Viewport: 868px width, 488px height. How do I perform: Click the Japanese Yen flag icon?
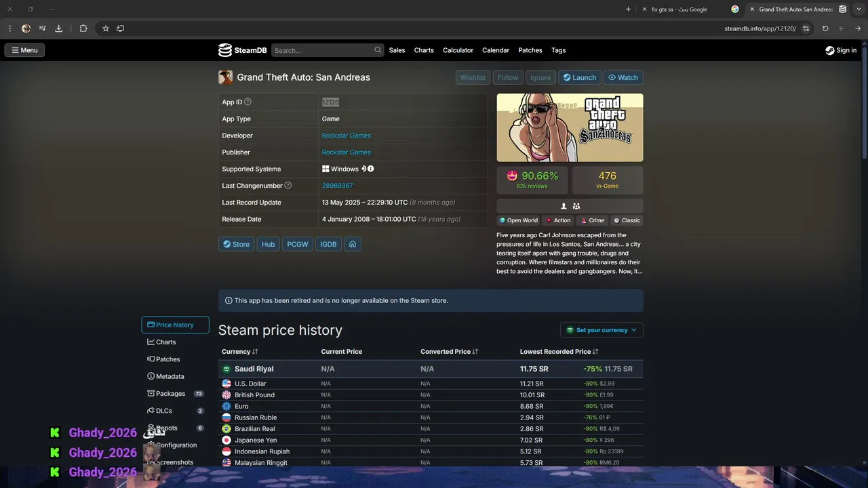[x=226, y=441]
